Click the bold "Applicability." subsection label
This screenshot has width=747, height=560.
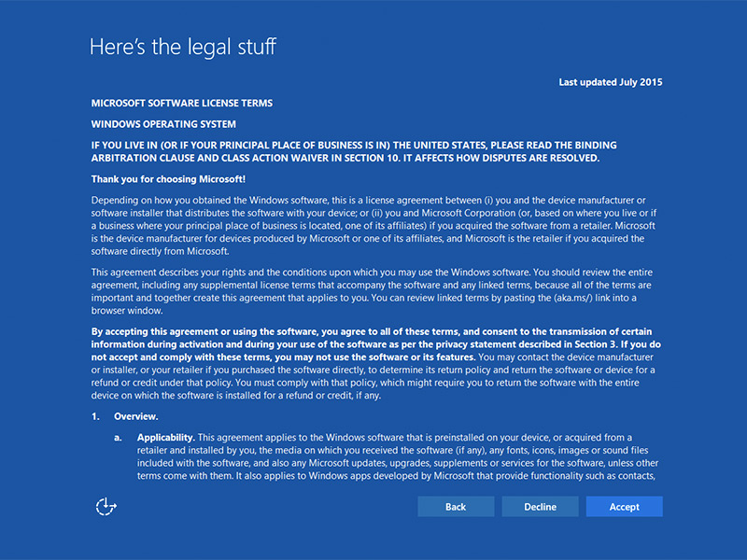click(x=165, y=437)
